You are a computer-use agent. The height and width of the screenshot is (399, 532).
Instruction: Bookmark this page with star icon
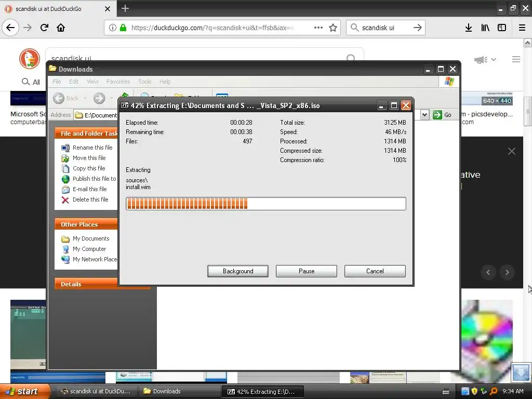pyautogui.click(x=333, y=28)
